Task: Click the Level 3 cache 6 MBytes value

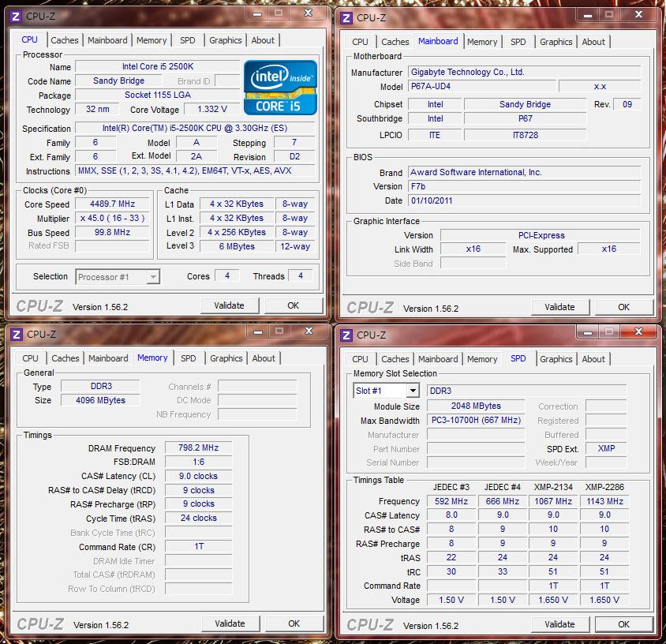Action: (x=237, y=246)
